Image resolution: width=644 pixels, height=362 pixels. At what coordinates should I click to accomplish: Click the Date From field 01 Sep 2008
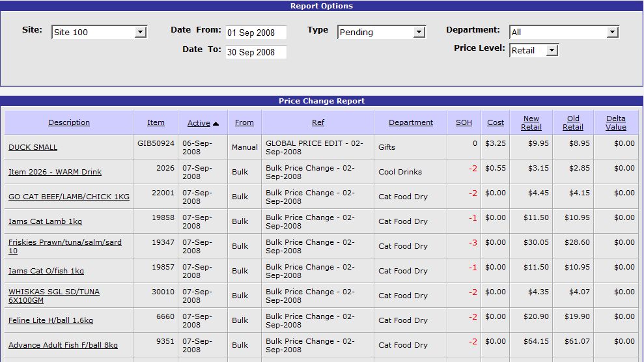click(x=256, y=33)
